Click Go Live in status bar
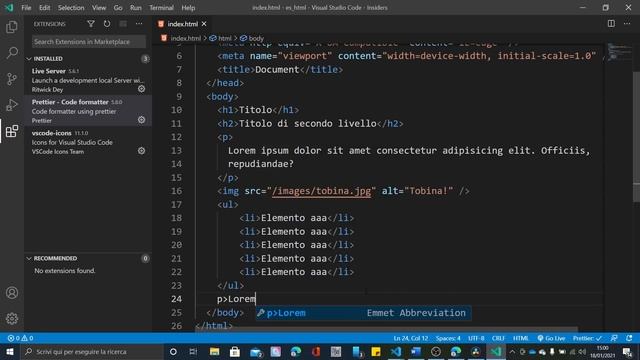This screenshot has width=640, height=360. [551, 338]
